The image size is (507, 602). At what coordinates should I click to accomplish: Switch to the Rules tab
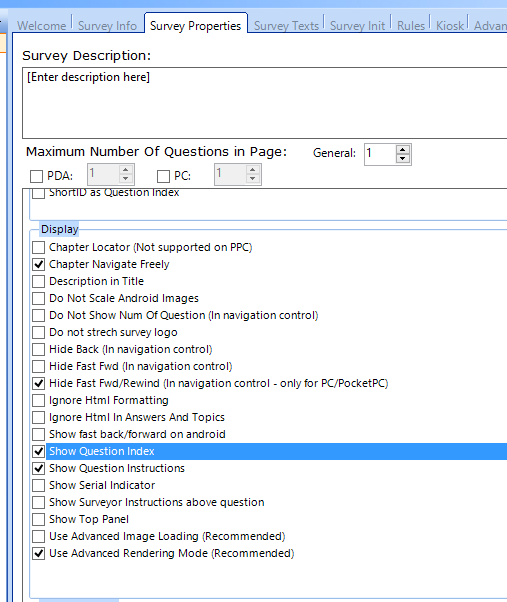(411, 26)
